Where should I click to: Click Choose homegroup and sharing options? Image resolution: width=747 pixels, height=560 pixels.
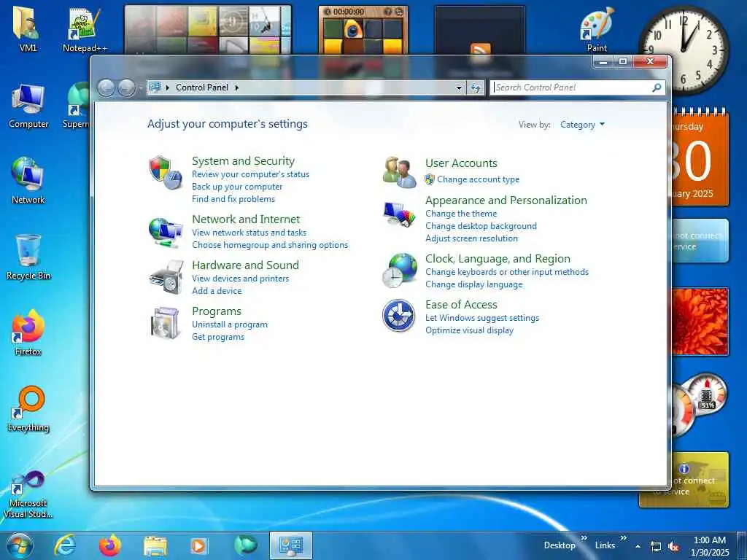[x=270, y=245]
